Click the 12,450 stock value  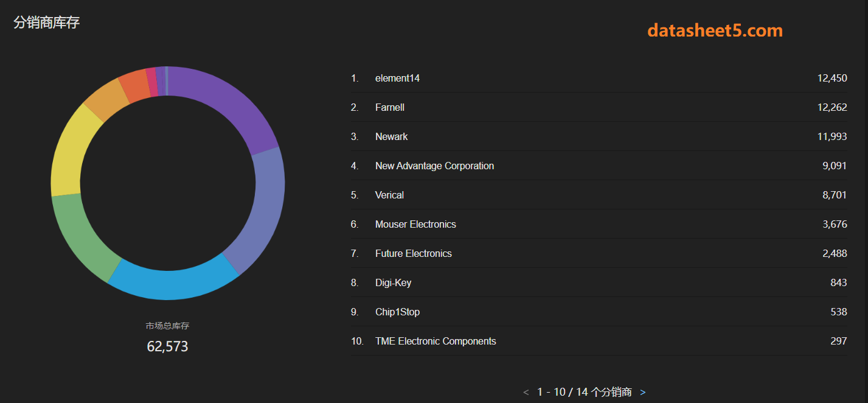[x=832, y=78]
